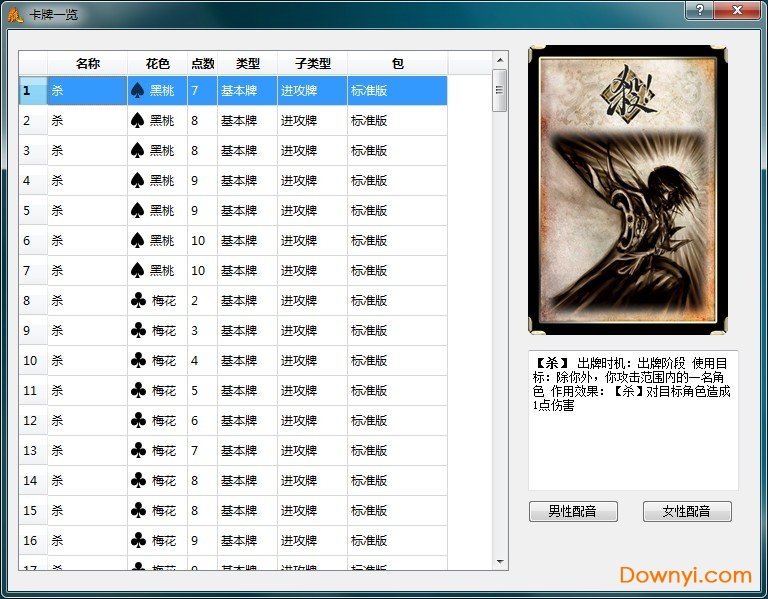The width and height of the screenshot is (768, 599).
Task: Sort by the 名称 column header
Action: 88,63
